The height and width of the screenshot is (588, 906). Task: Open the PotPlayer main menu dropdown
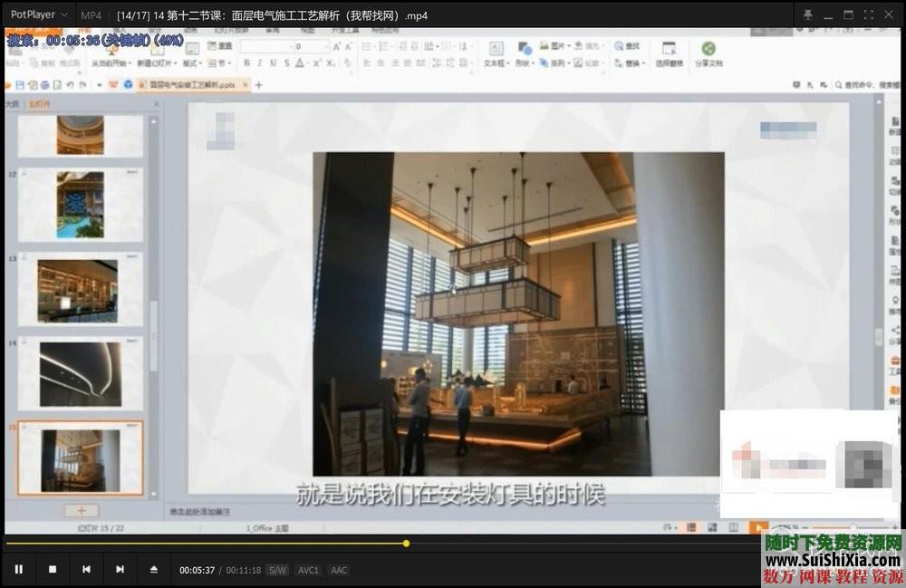39,15
